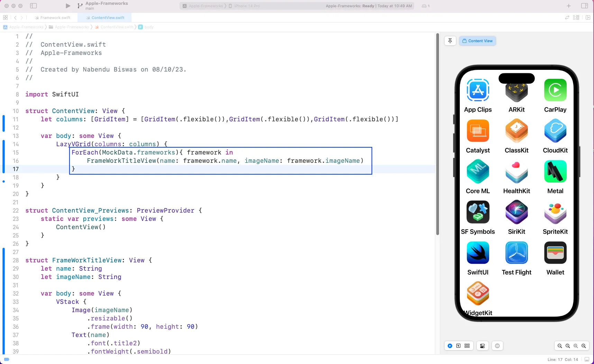The width and height of the screenshot is (594, 364).
Task: Select the Content View preview button
Action: point(477,41)
